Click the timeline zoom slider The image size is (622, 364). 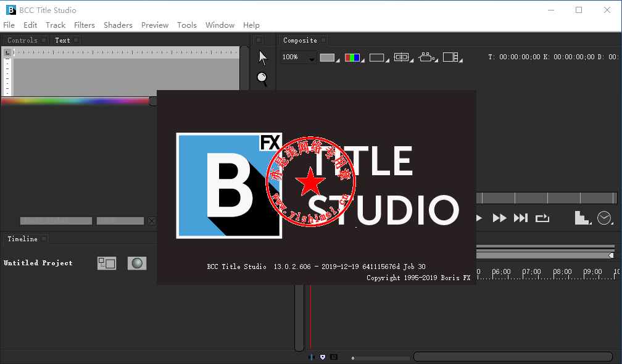pyautogui.click(x=380, y=358)
